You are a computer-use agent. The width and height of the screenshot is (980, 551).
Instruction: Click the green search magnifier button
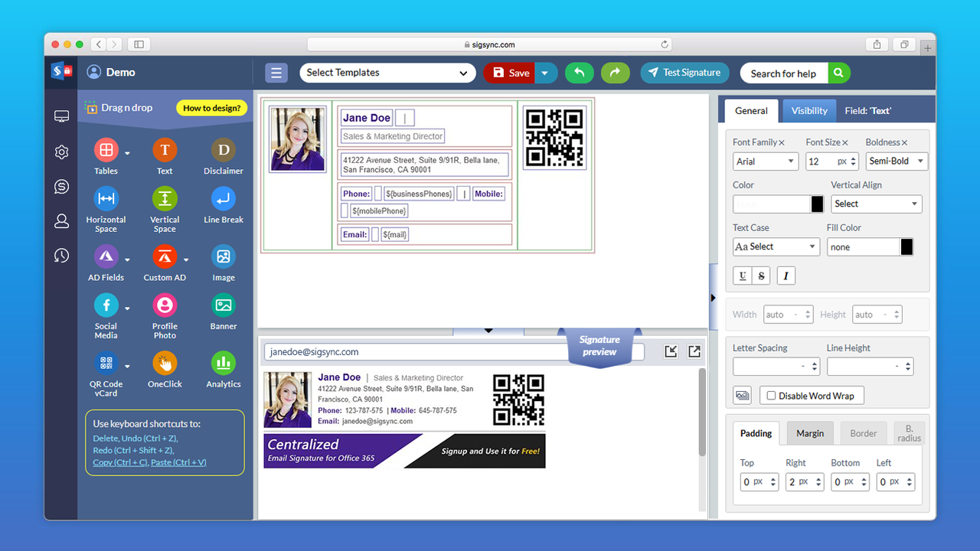click(x=839, y=73)
